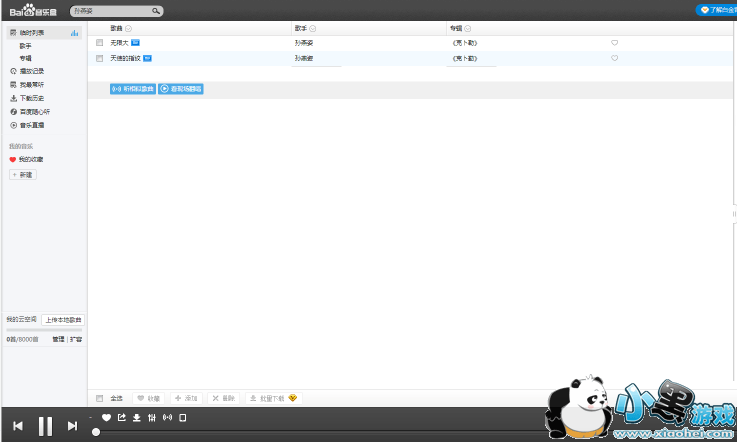Screen dimensions: 737x442
Task: Skip to the next track
Action: tap(72, 426)
